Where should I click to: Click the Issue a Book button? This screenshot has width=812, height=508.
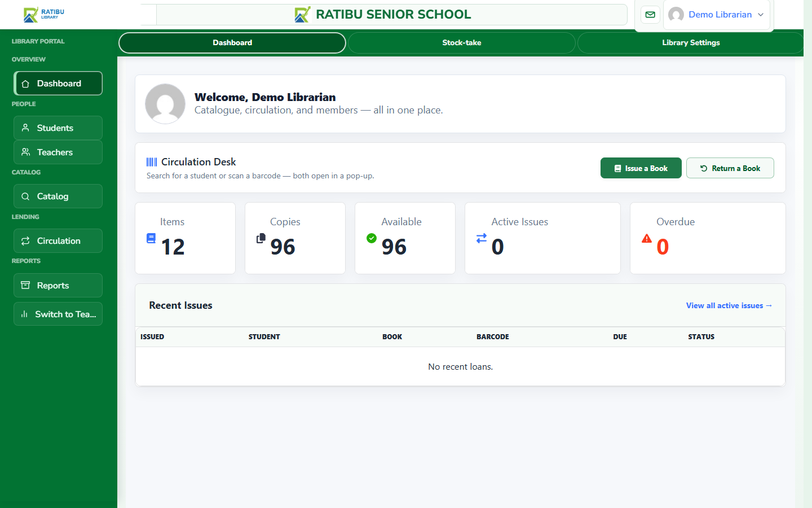[x=641, y=168]
